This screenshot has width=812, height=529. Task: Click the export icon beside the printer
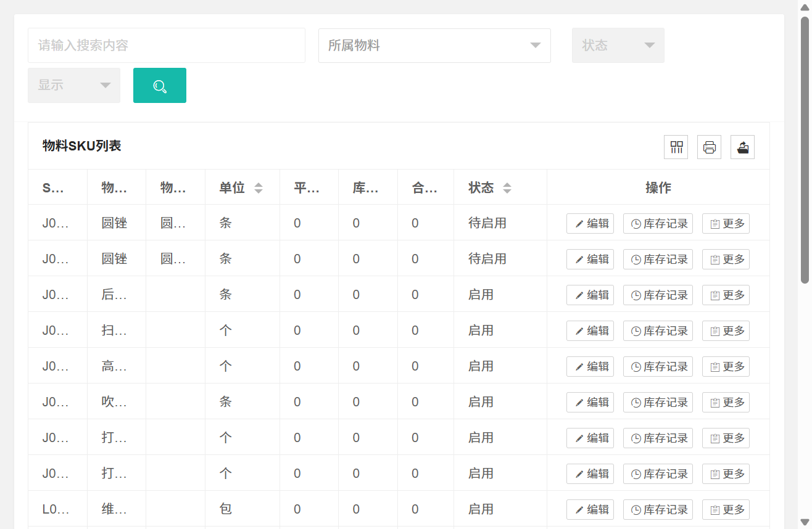(x=743, y=147)
